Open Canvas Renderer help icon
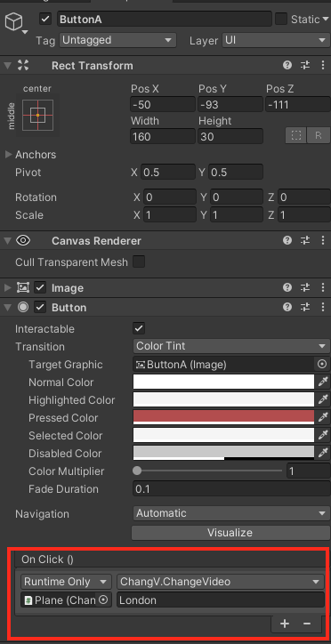 coord(287,240)
